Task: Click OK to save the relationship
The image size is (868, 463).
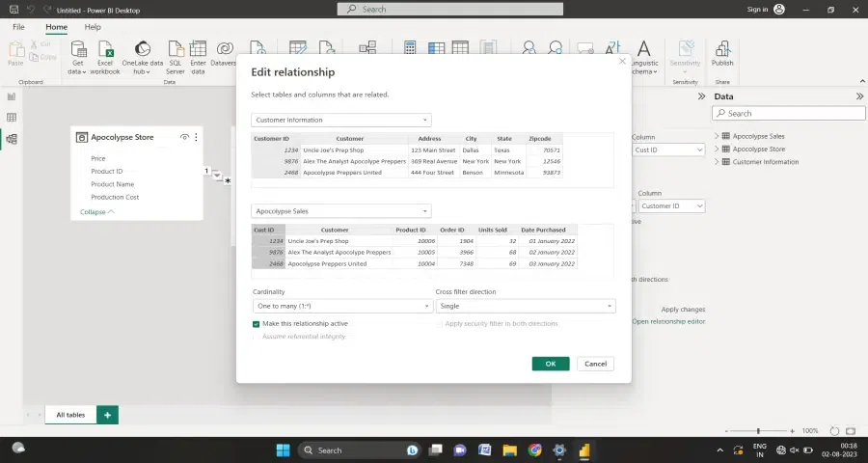Action: 550,364
